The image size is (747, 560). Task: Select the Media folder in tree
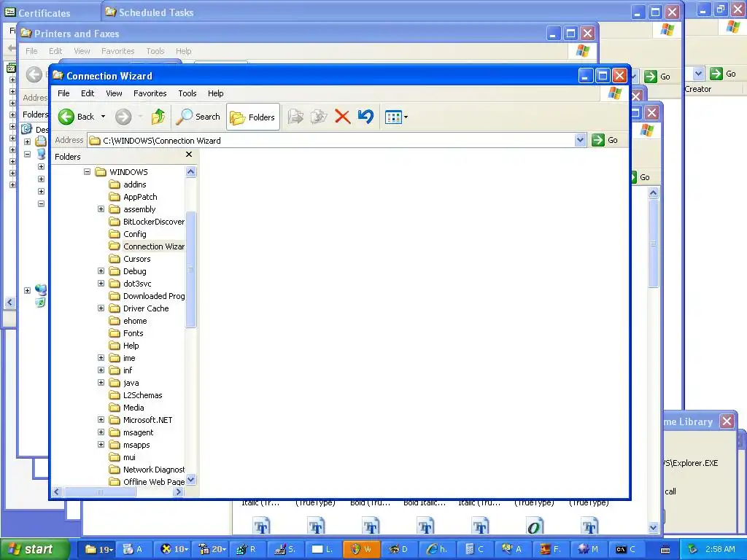133,408
